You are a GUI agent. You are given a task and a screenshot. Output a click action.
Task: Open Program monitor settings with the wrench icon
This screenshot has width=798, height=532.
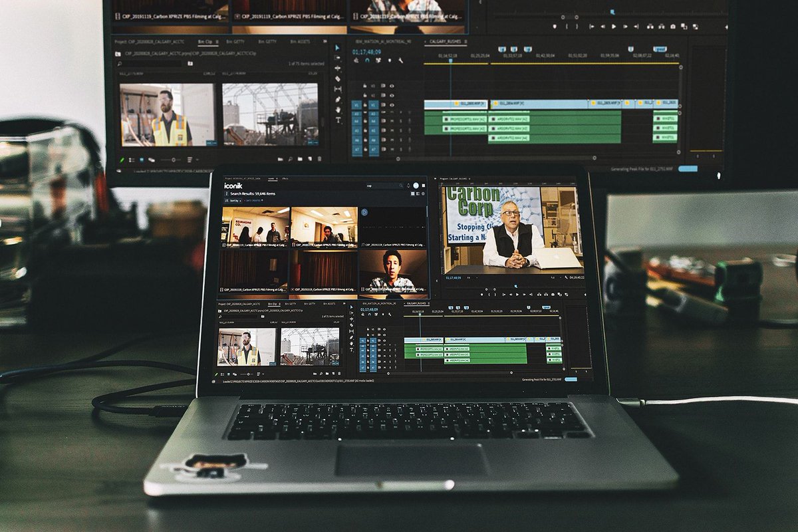(566, 277)
